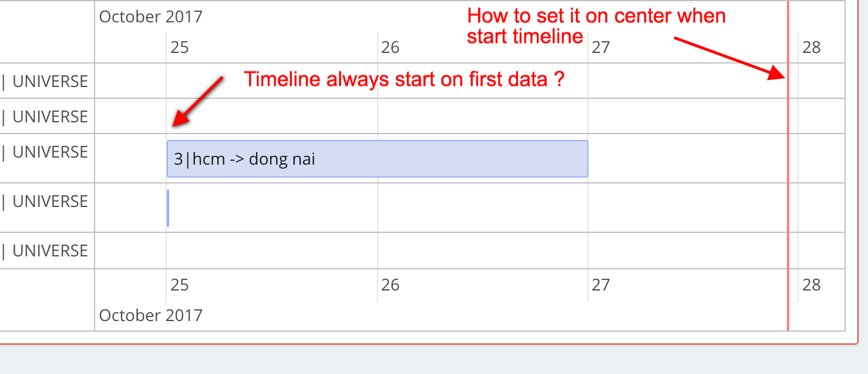Image resolution: width=868 pixels, height=374 pixels.
Task: Select day 25 in the top date header
Action: click(x=180, y=46)
